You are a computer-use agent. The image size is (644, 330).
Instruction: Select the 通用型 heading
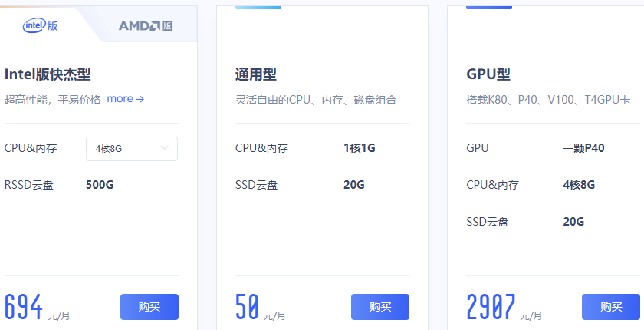[x=256, y=74]
